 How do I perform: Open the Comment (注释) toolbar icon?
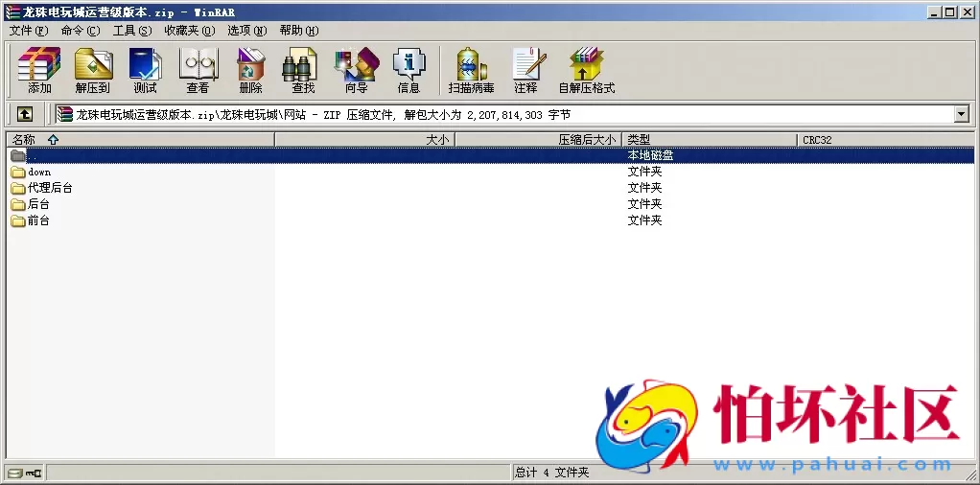pyautogui.click(x=525, y=69)
